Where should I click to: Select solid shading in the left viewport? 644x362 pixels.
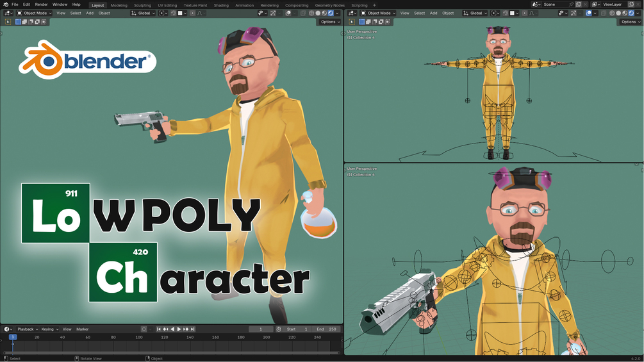pos(318,13)
